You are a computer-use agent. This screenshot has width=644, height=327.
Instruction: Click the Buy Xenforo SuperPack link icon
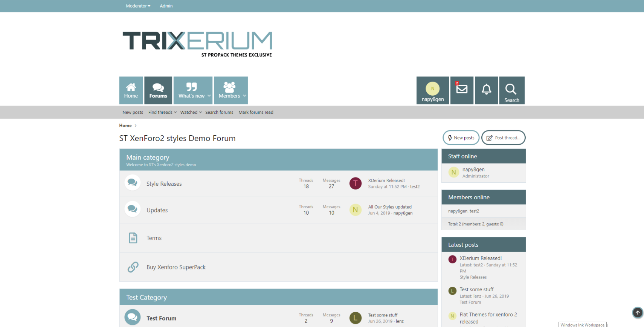(x=133, y=267)
